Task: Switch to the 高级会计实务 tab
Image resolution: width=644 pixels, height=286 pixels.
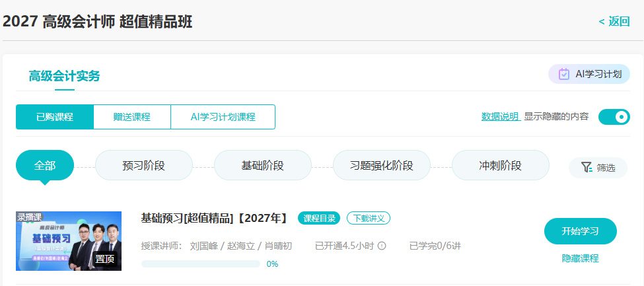Action: (x=65, y=76)
